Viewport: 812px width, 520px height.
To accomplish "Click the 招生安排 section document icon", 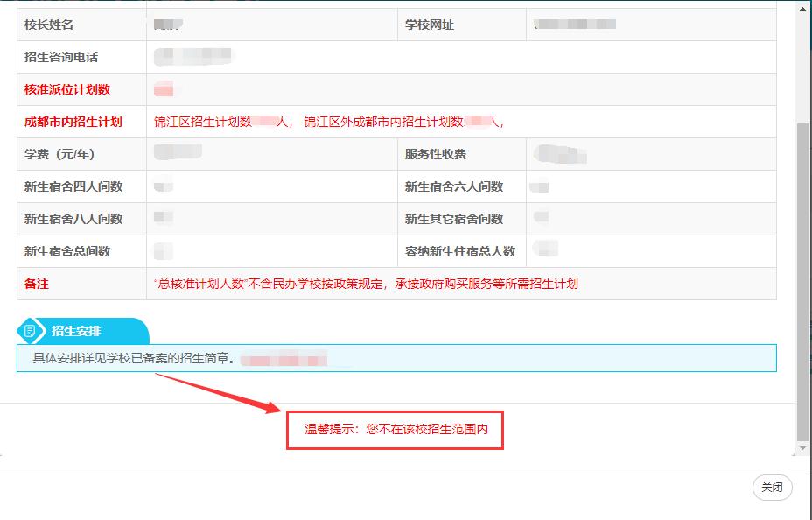I will tap(30, 331).
